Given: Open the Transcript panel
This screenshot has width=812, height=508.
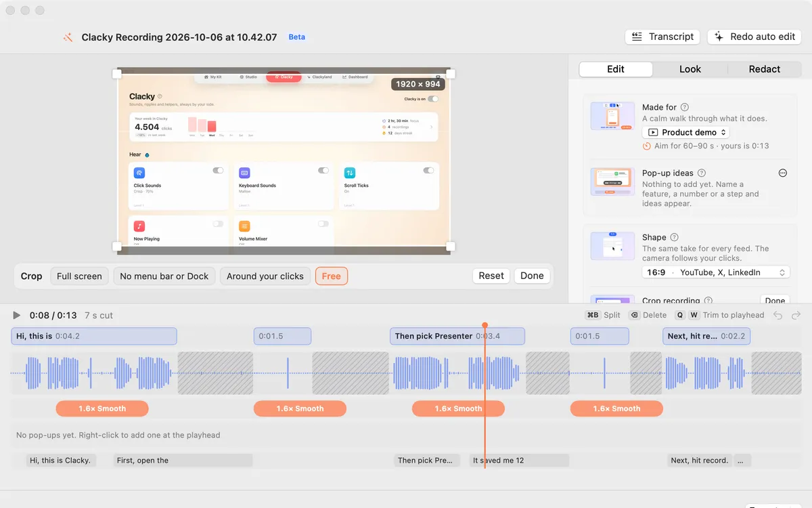Looking at the screenshot, I should 663,37.
